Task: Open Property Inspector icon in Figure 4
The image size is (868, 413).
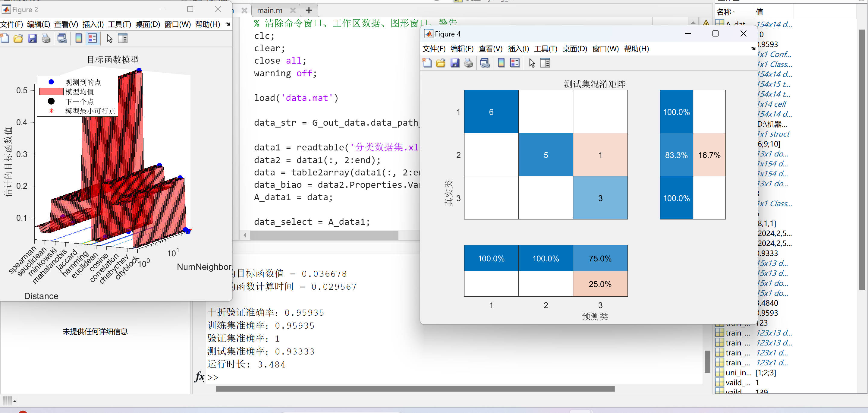Action: 545,63
